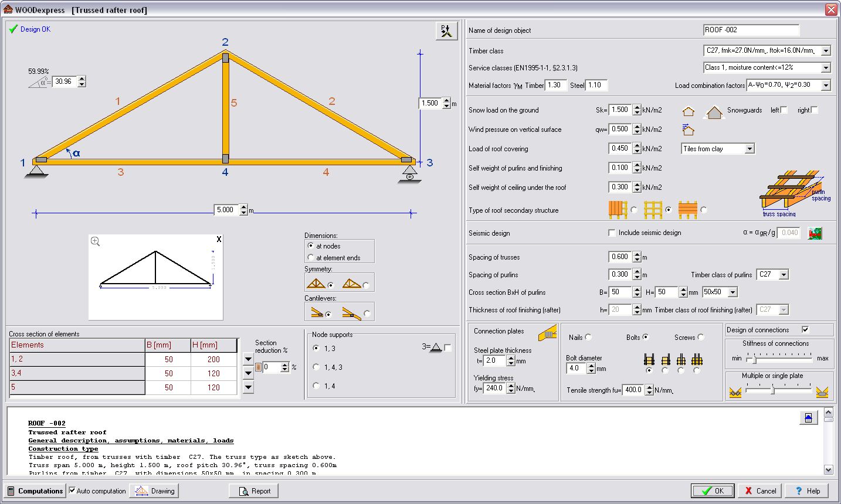This screenshot has height=504, width=841.
Task: Check the 3= support checkbox in Node supports
Action: [x=448, y=348]
